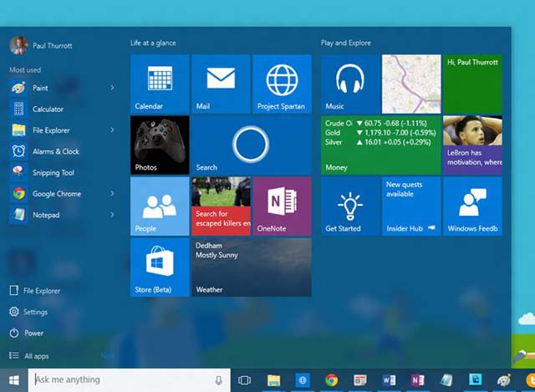Click the Play and Explore group header
Screen dimensions: 535x392
(345, 43)
